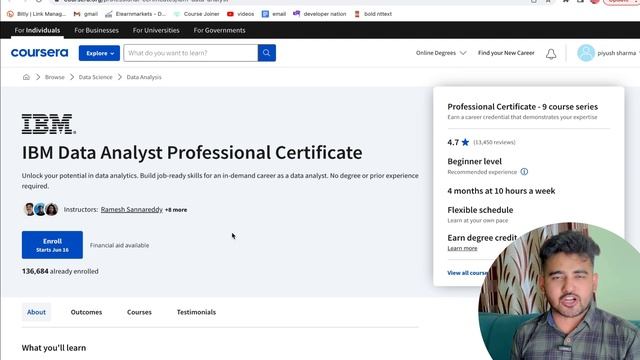Click the What you'll learn heading
This screenshot has width=640, height=360.
[x=54, y=348]
